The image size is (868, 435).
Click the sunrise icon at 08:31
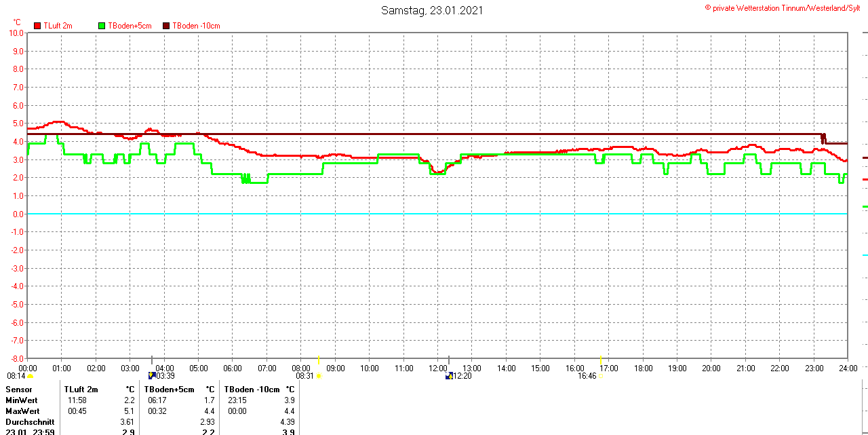pyautogui.click(x=319, y=376)
